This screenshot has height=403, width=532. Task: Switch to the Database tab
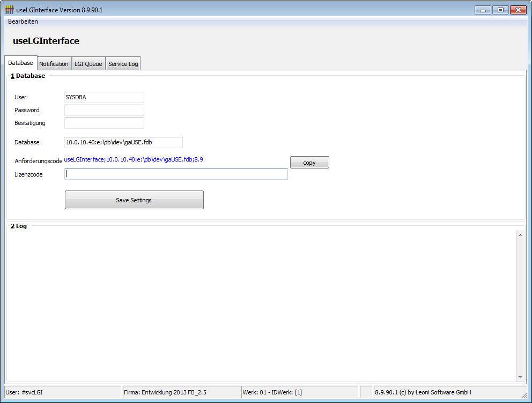tap(21, 63)
